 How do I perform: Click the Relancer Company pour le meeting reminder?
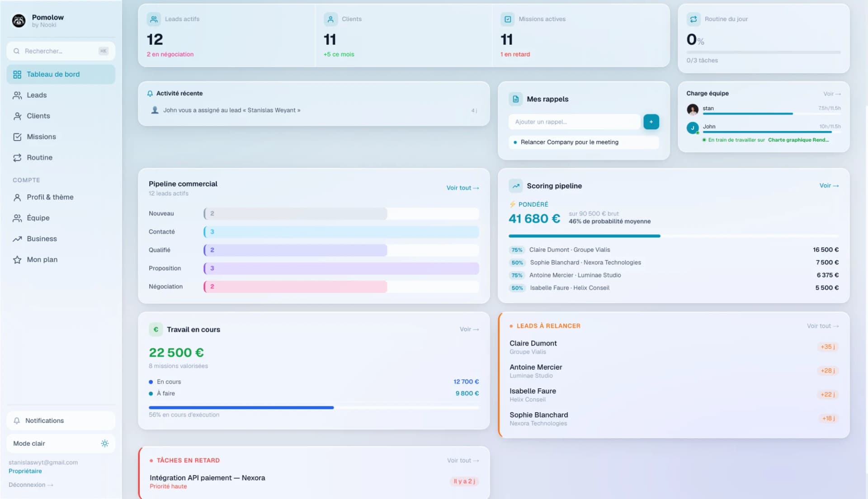(584, 142)
